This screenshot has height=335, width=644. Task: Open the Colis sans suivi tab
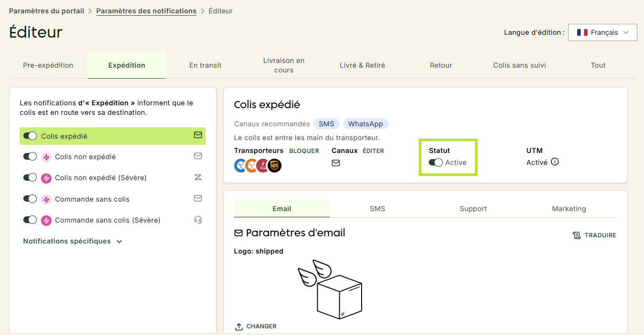pos(519,65)
